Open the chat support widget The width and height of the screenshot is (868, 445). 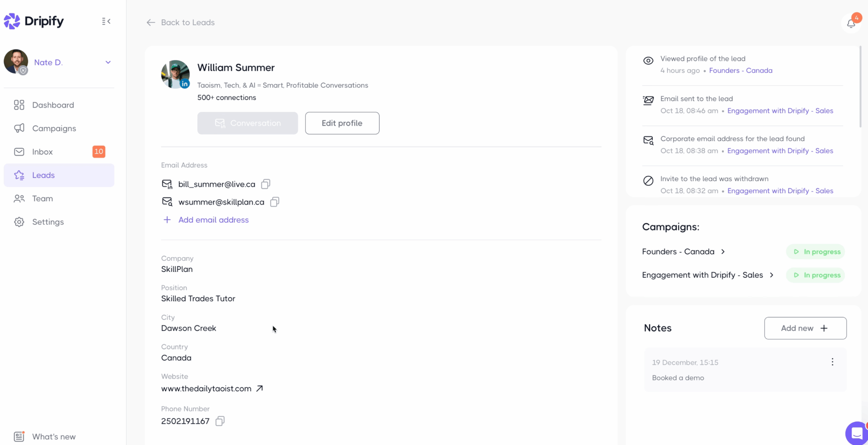[x=857, y=433]
